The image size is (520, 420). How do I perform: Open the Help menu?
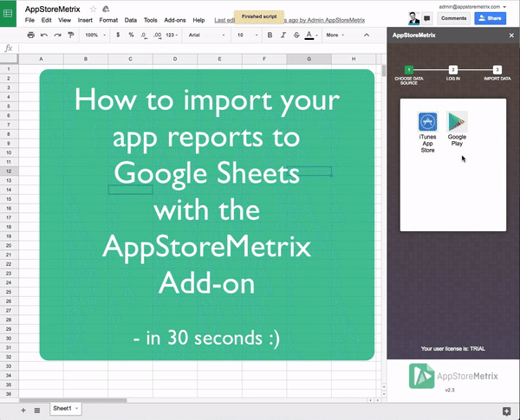(x=198, y=20)
